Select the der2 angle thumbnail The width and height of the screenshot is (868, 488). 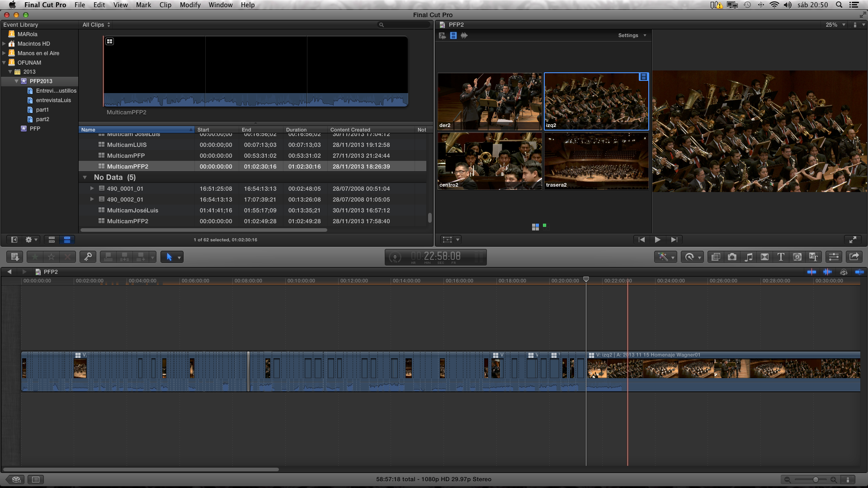(x=490, y=102)
